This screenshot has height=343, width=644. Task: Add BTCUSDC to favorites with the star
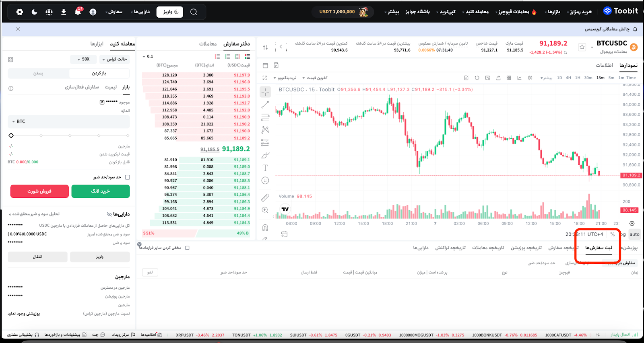[x=582, y=47]
